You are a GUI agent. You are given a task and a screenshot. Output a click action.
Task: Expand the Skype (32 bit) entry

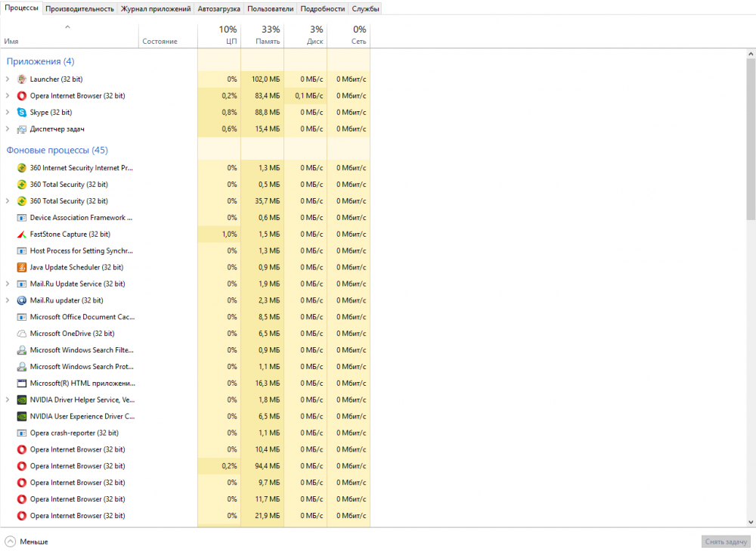(8, 113)
